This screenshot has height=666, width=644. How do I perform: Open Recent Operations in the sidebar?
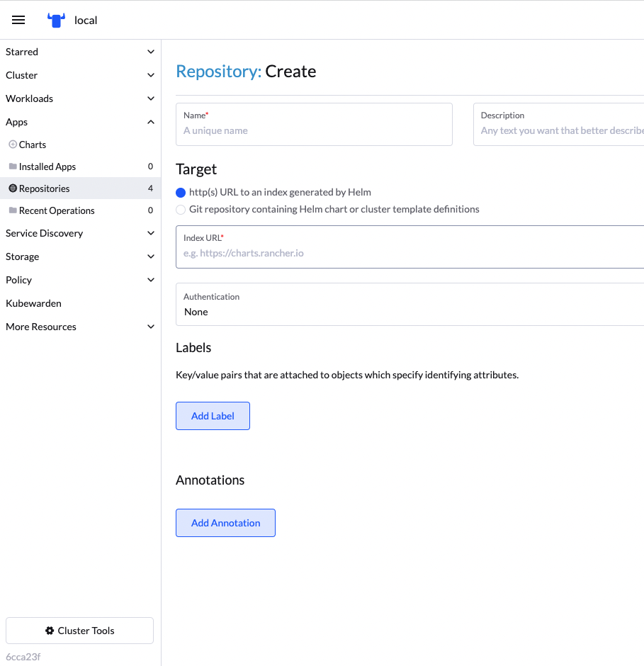(58, 210)
